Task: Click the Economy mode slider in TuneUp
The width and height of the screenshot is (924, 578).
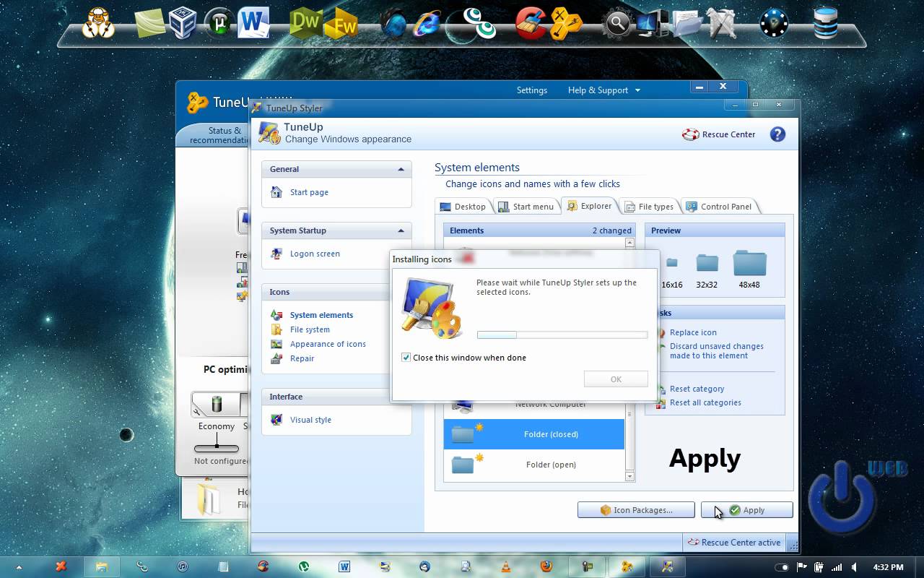Action: pyautogui.click(x=216, y=447)
